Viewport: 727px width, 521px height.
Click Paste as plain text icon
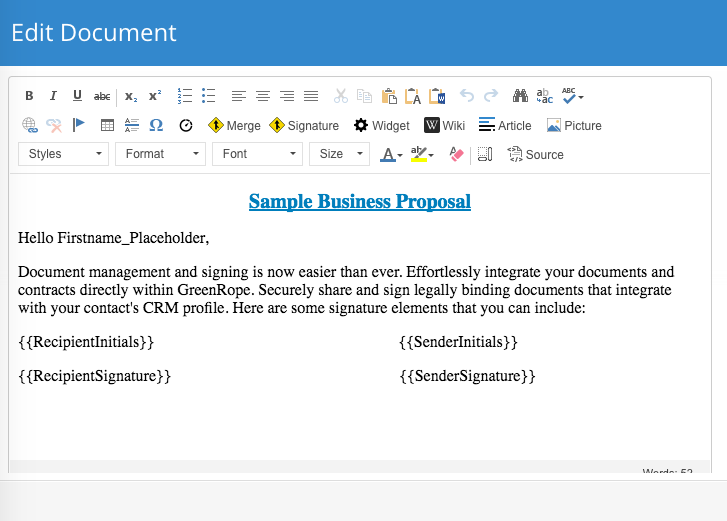click(413, 96)
